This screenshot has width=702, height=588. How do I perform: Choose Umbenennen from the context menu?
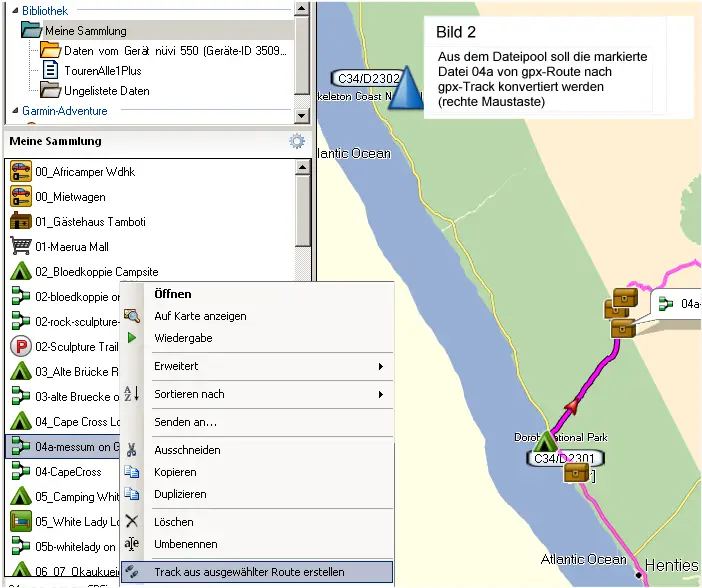click(186, 544)
